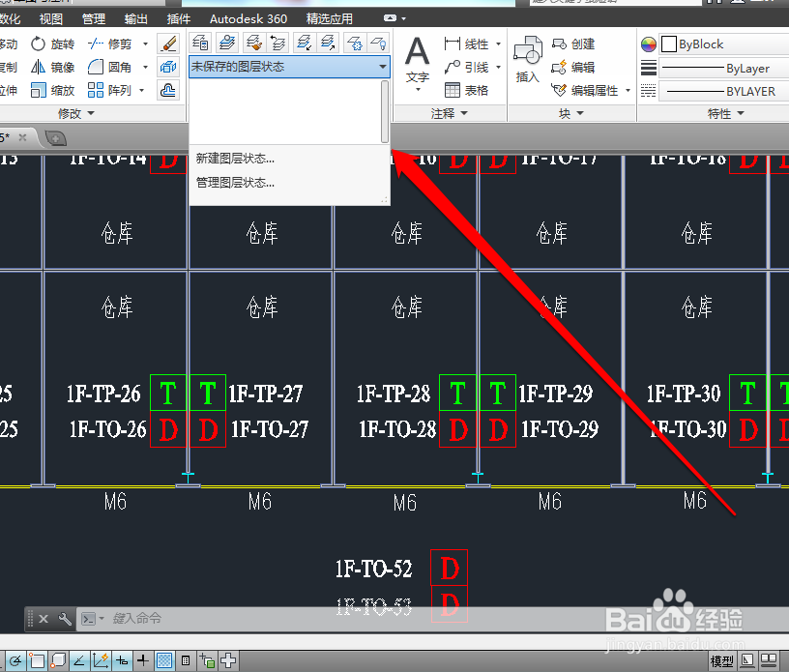Screen dimensions: 789x672
Task: Select the Scale (缩放) tool
Action: pos(52,91)
